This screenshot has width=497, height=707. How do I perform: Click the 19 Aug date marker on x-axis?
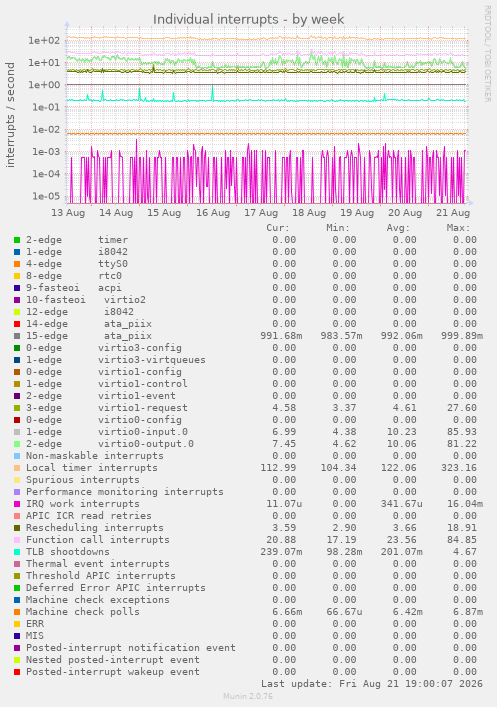pos(357,212)
